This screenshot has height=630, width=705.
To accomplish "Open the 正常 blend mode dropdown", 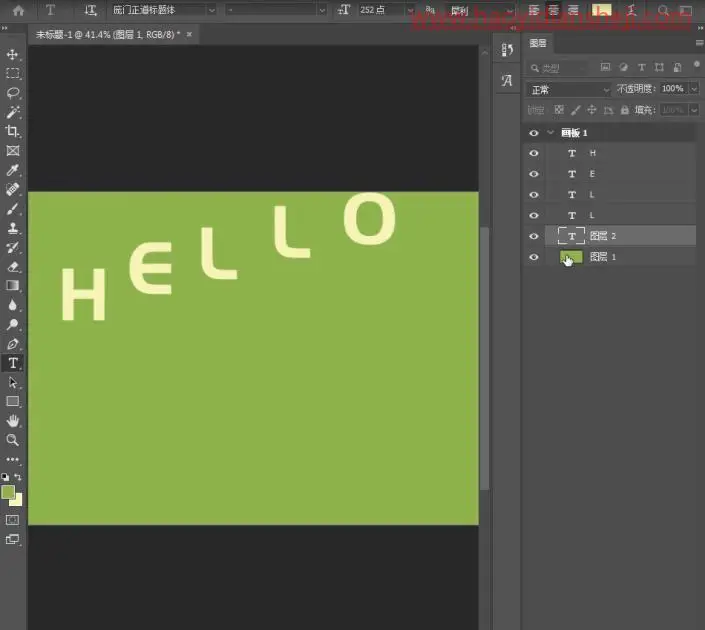I will (569, 89).
